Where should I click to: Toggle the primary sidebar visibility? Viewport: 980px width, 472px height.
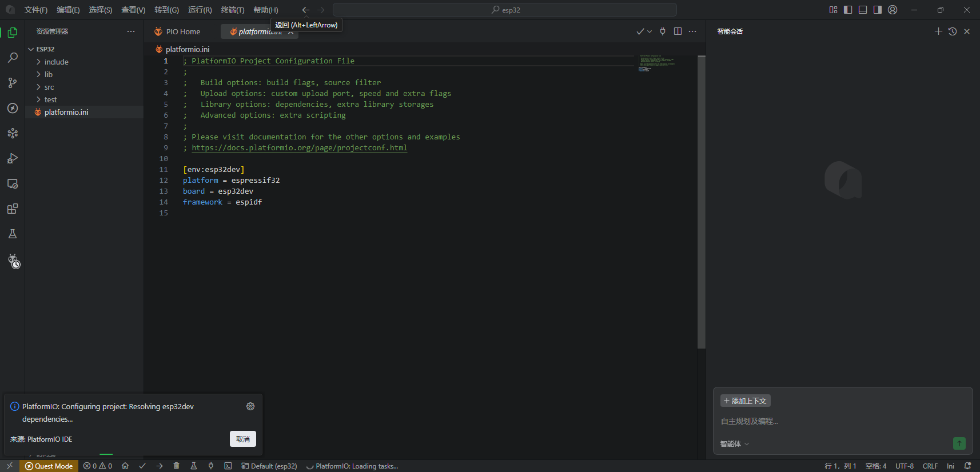coord(848,10)
